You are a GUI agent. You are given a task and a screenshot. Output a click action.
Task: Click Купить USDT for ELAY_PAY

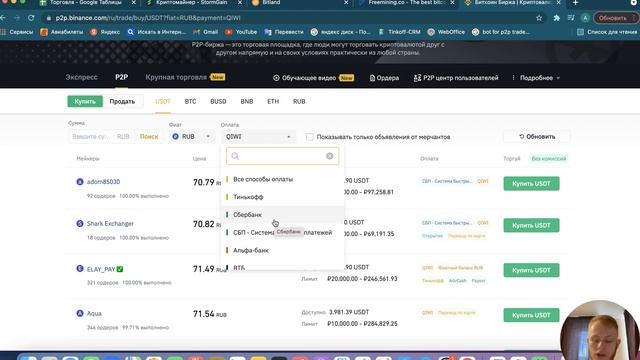pyautogui.click(x=531, y=270)
